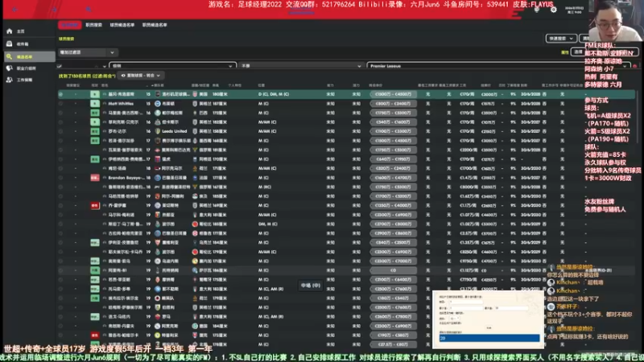Tick the selection circle in the €0 value row
644x362 pixels.
click(x=61, y=270)
